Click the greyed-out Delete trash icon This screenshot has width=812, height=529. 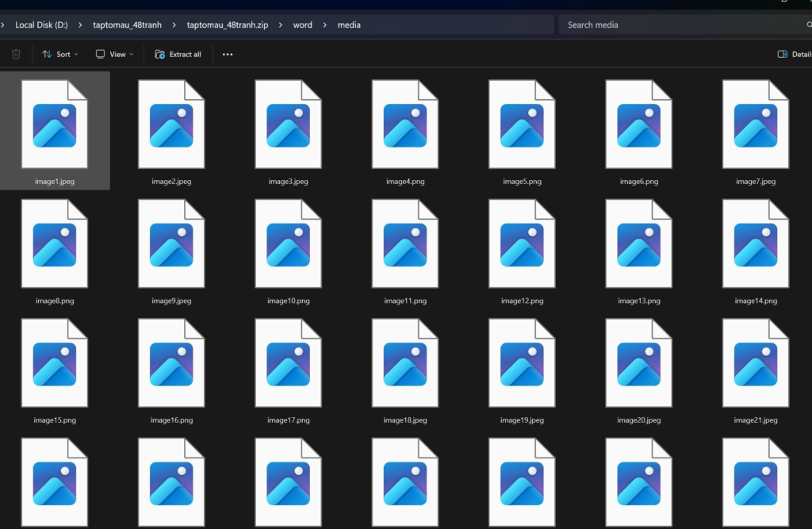click(16, 54)
